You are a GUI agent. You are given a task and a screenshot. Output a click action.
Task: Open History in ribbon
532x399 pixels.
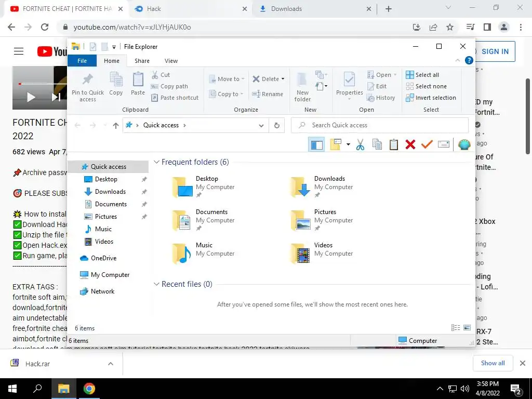tap(381, 98)
